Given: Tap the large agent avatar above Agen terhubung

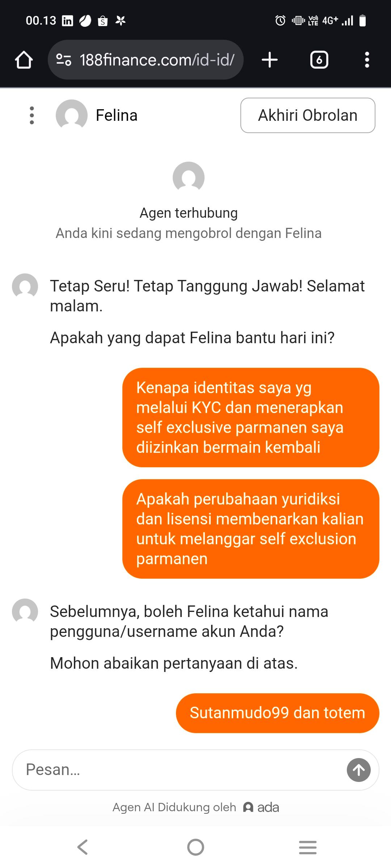Looking at the screenshot, I should tap(189, 177).
